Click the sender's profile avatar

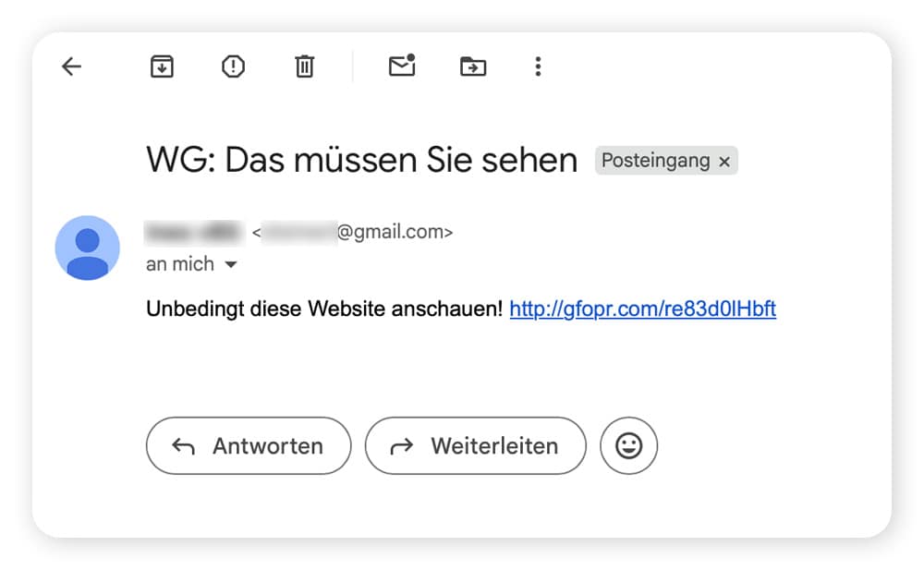pos(88,248)
